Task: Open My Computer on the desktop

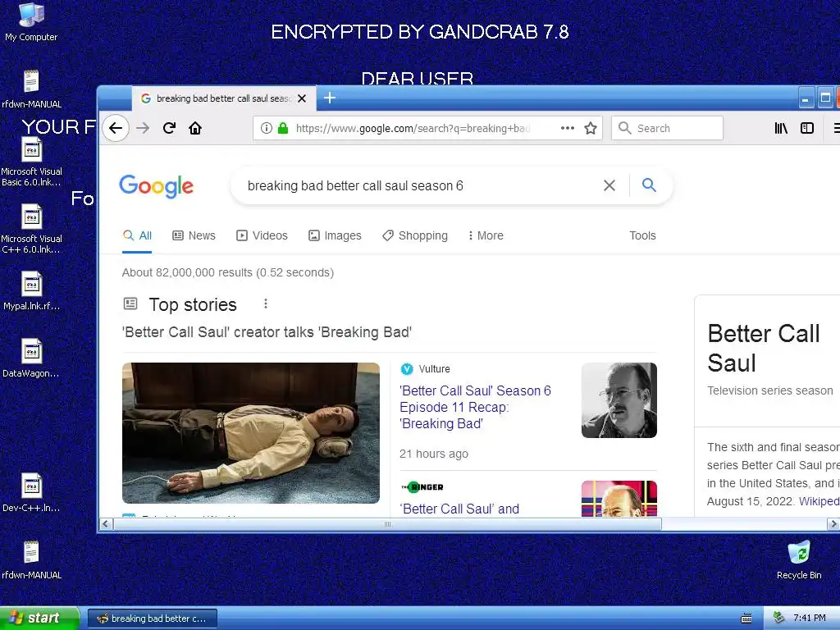Action: [x=31, y=22]
